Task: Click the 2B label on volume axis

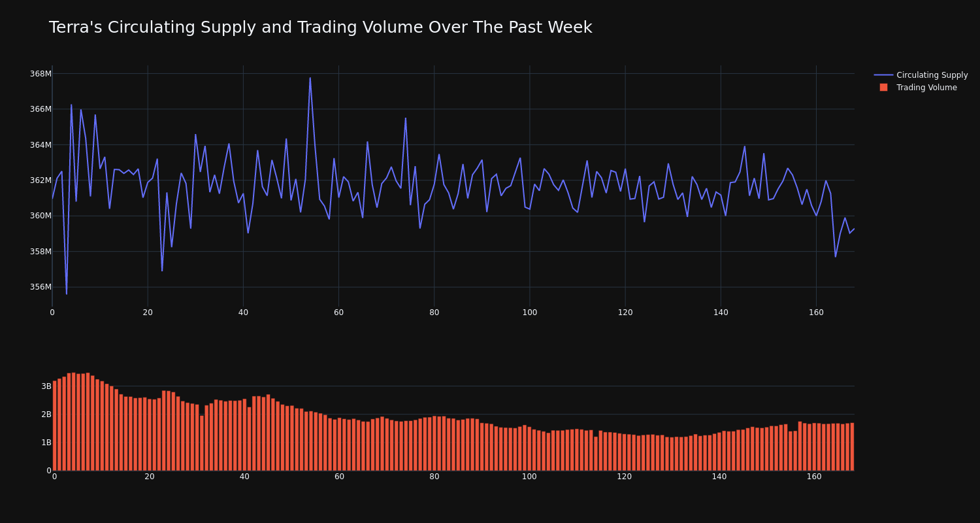Action: (x=46, y=414)
